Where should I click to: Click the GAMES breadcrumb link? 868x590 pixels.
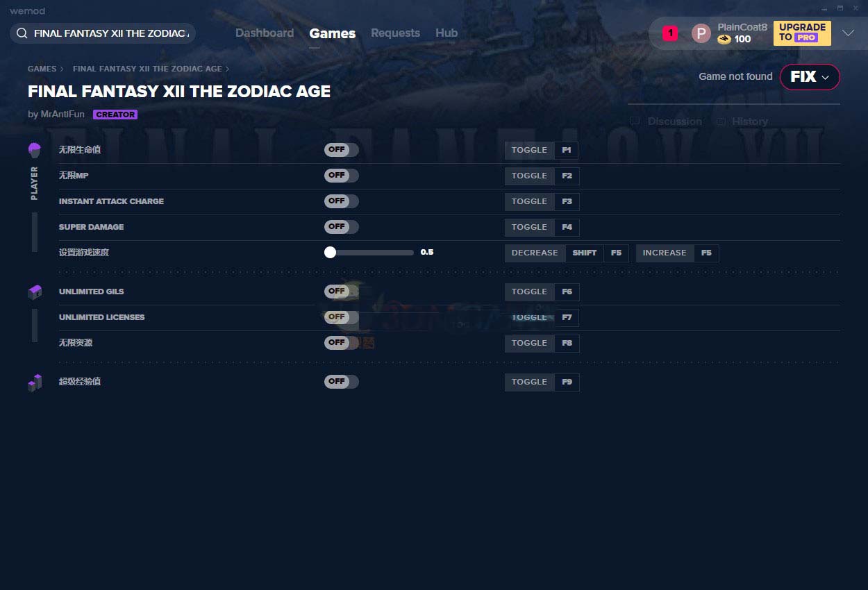[x=42, y=69]
